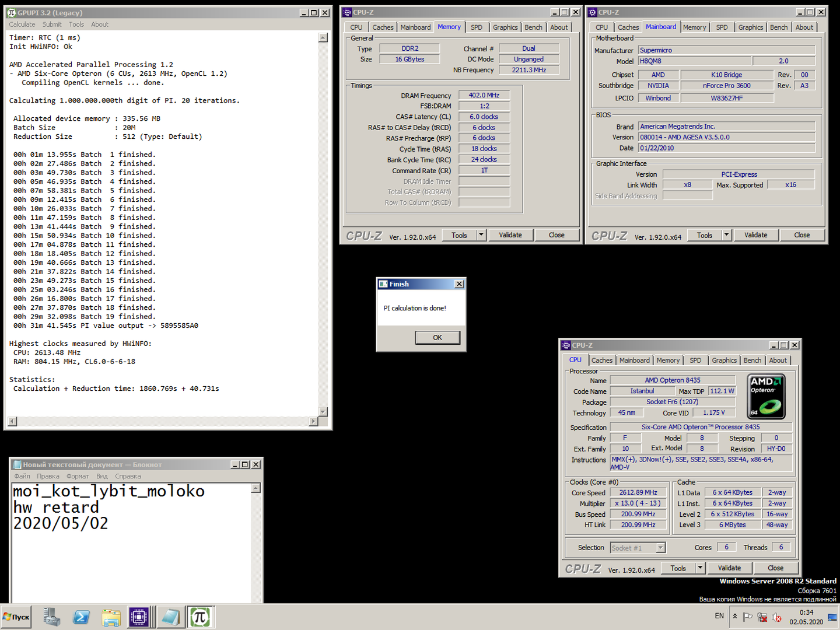This screenshot has width=840, height=630.
Task: Click CPU-Z CPU window title icon
Action: point(566,345)
